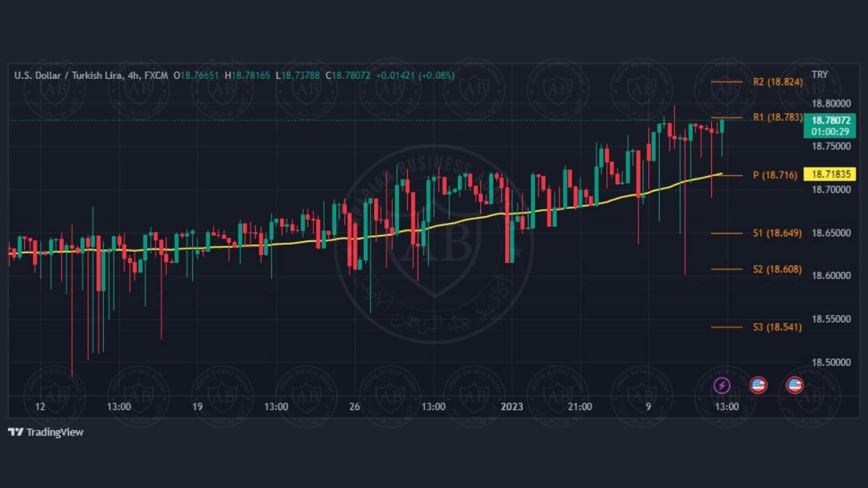Click the yellow moving average tag 18.71835

click(830, 174)
